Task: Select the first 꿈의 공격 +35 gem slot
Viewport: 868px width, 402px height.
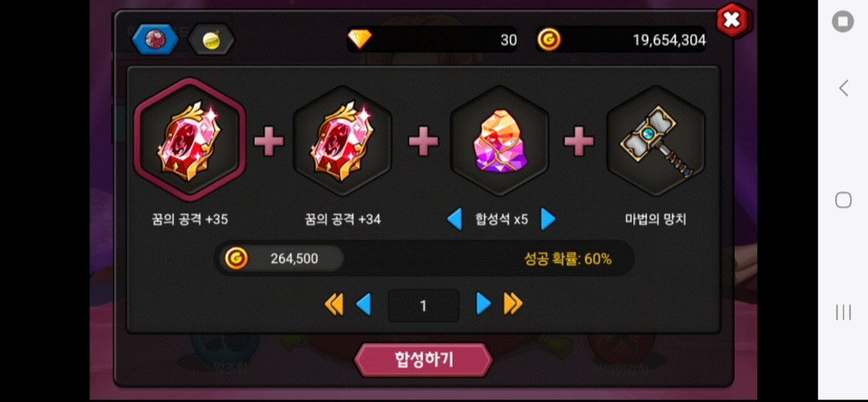Action: click(190, 140)
